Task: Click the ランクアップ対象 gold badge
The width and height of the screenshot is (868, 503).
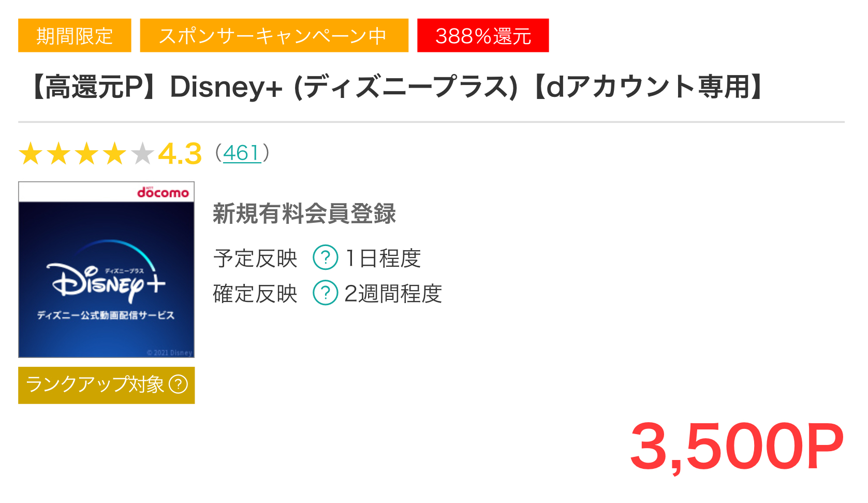Action: (106, 385)
